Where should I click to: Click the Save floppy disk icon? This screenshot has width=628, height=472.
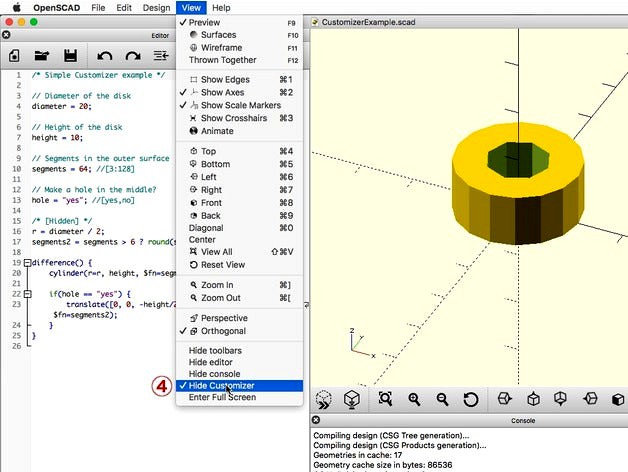click(70, 56)
